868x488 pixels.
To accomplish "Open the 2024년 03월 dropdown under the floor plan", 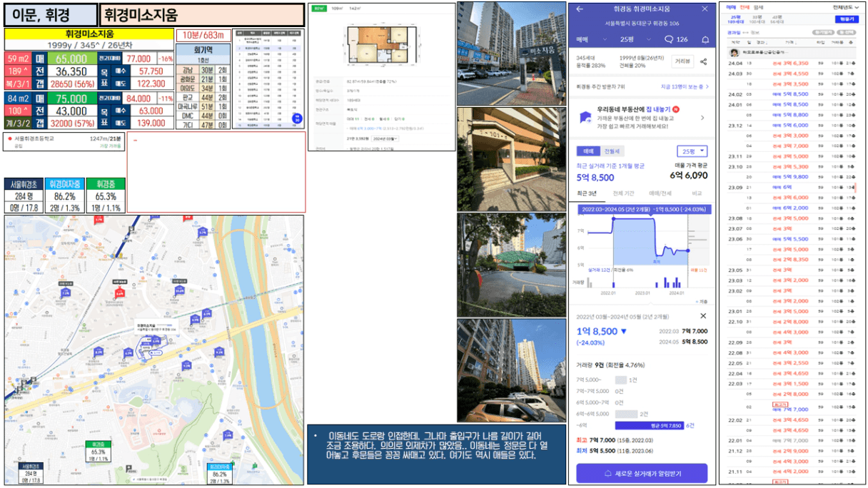I will click(x=386, y=138).
